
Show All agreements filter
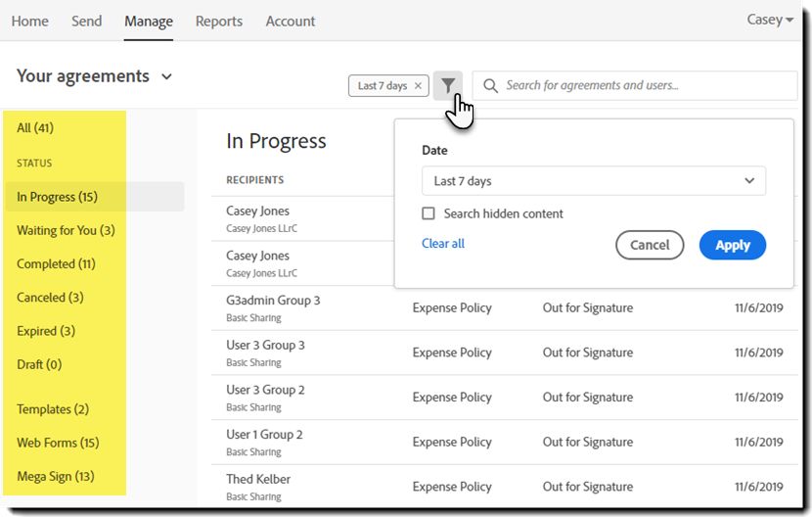pyautogui.click(x=35, y=128)
